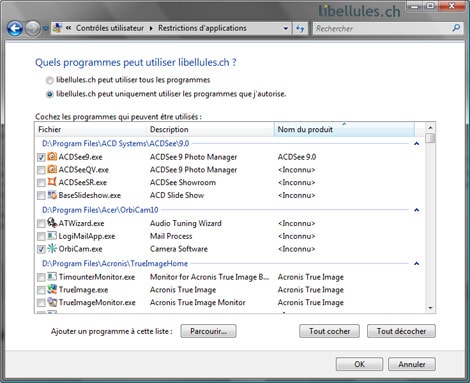The image size is (470, 383).
Task: Check TrueImageMonitor.exe checkbox
Action: [x=41, y=303]
